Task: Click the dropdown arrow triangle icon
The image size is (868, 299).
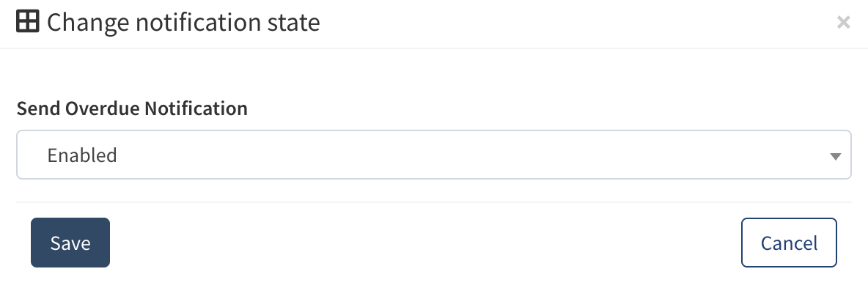Action: (834, 156)
